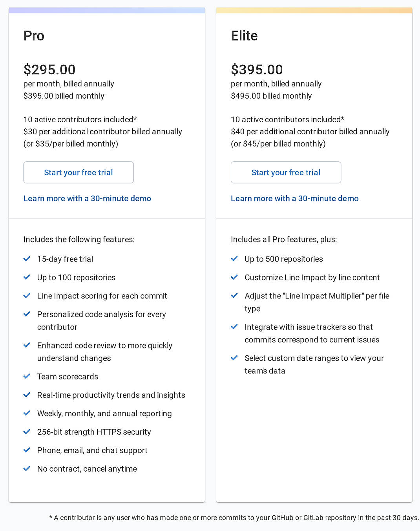Select the checkmark beside "Line Impact scoring for each commit"
The width and height of the screenshot is (420, 531).
[27, 295]
